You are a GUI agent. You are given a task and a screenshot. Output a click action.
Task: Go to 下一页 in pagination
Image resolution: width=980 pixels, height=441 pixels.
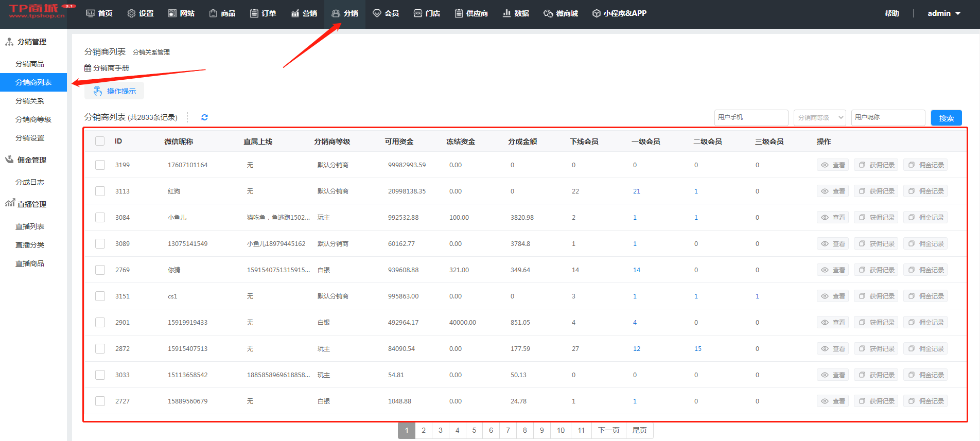[x=608, y=430]
